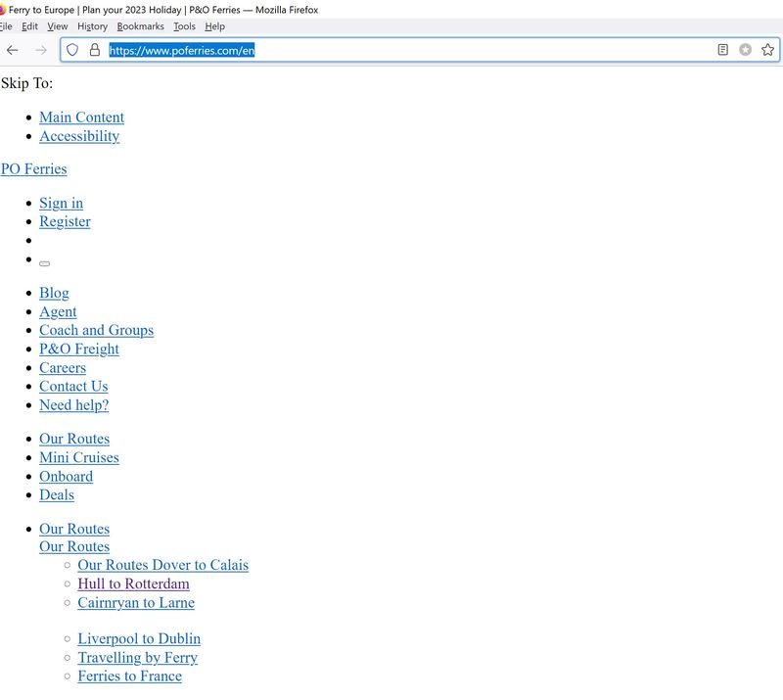This screenshot has height=700, width=783.
Task: Open the Mini Cruises link
Action: (79, 457)
